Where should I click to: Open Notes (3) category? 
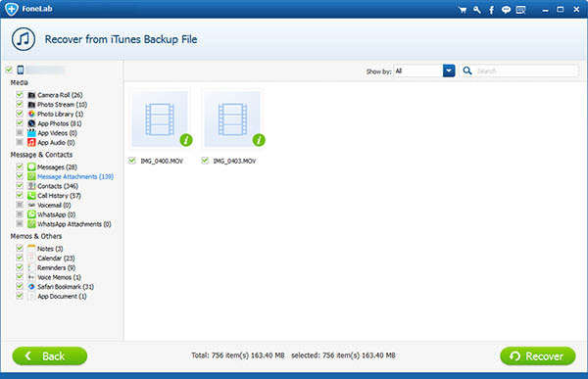pos(50,249)
